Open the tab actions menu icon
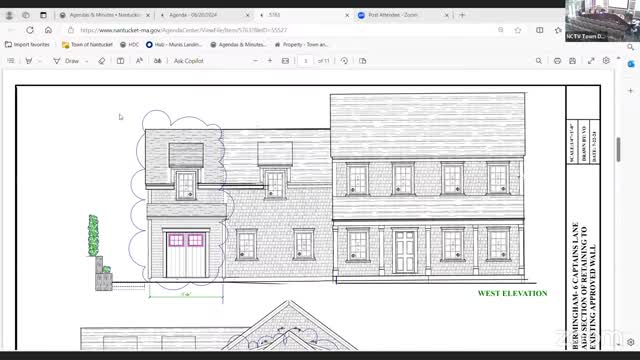The image size is (640, 360). pyautogui.click(x=43, y=15)
